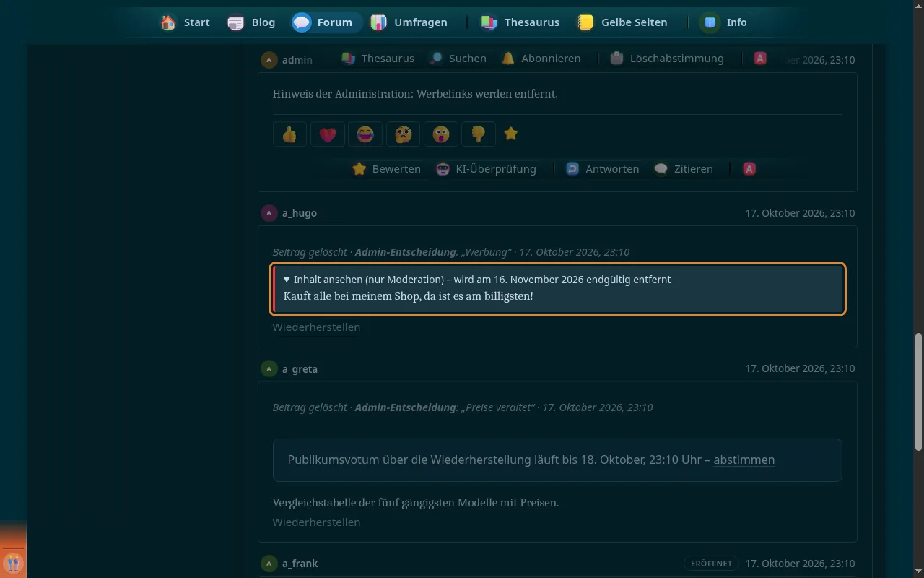
Task: Click Thesaurus in the admin post toolbar
Action: pos(378,59)
